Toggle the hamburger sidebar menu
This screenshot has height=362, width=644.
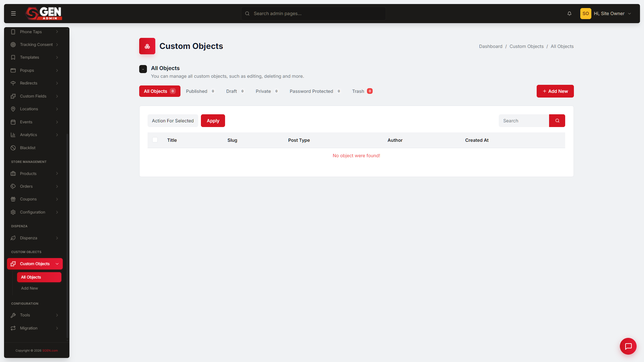(x=13, y=13)
